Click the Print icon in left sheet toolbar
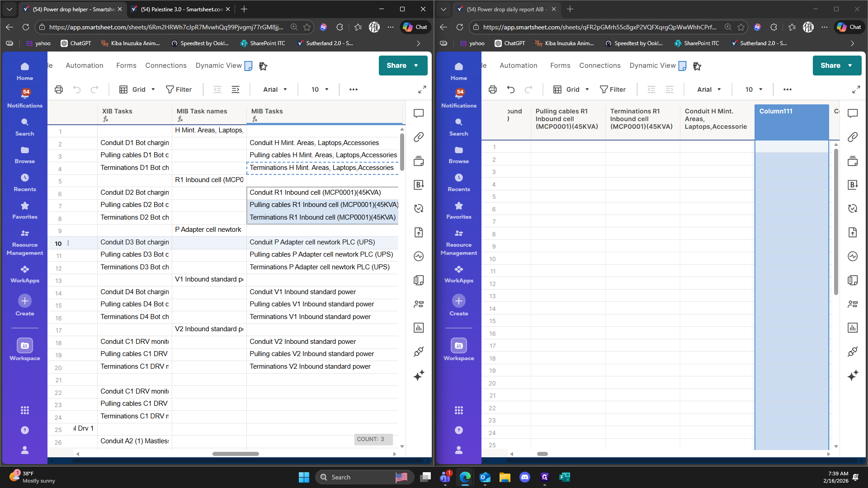 click(59, 89)
